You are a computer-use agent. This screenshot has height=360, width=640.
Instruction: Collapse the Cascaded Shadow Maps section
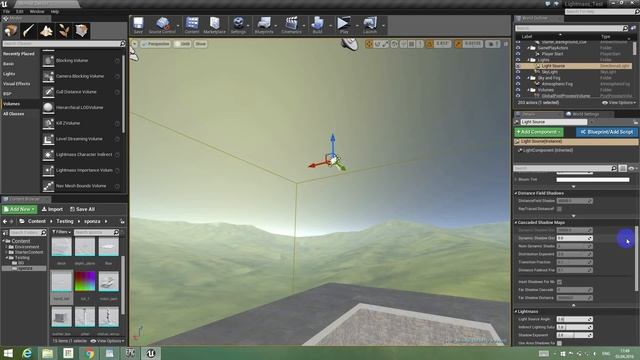[x=516, y=223]
